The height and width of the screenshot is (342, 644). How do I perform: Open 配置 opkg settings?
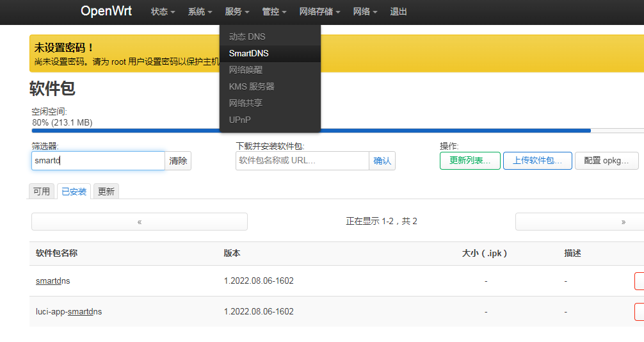tap(607, 161)
